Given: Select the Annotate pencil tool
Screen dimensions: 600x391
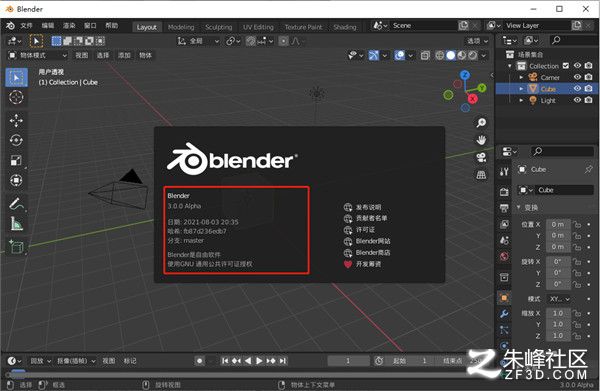Looking at the screenshot, I should coord(16,204).
